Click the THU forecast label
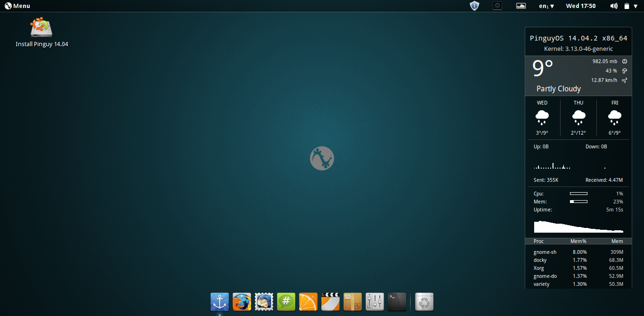Image resolution: width=644 pixels, height=316 pixels. 578,103
